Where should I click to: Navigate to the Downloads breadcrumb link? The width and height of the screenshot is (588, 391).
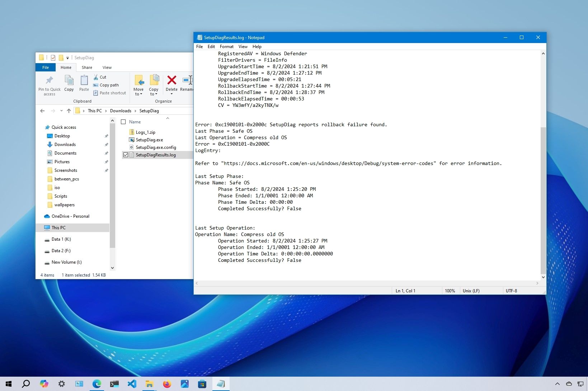pos(121,111)
